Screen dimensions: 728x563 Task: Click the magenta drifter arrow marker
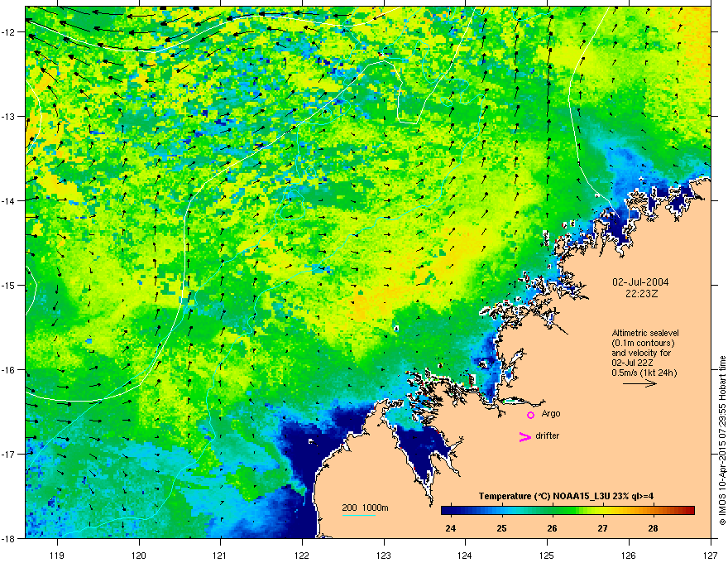[524, 436]
